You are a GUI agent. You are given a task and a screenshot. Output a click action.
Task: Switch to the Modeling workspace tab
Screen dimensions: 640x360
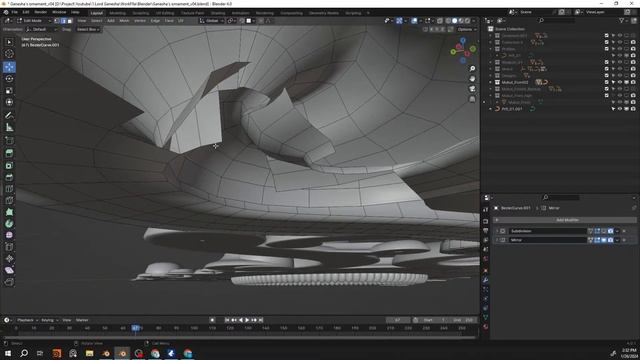pyautogui.click(x=118, y=13)
